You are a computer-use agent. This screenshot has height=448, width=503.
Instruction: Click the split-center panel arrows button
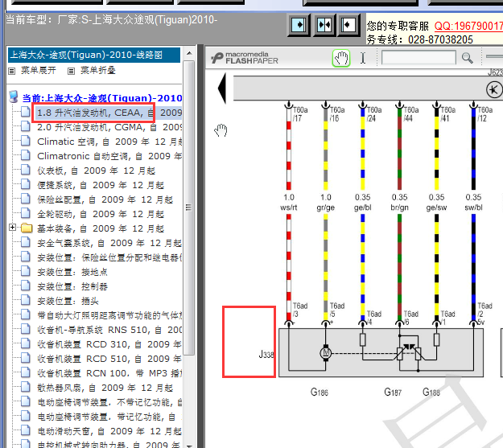(x=324, y=25)
